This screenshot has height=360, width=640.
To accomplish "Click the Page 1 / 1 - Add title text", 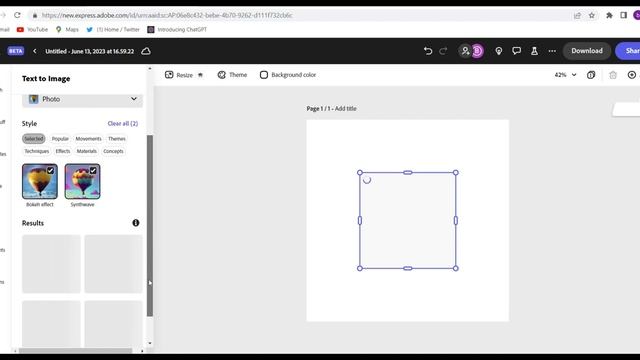I will click(331, 109).
